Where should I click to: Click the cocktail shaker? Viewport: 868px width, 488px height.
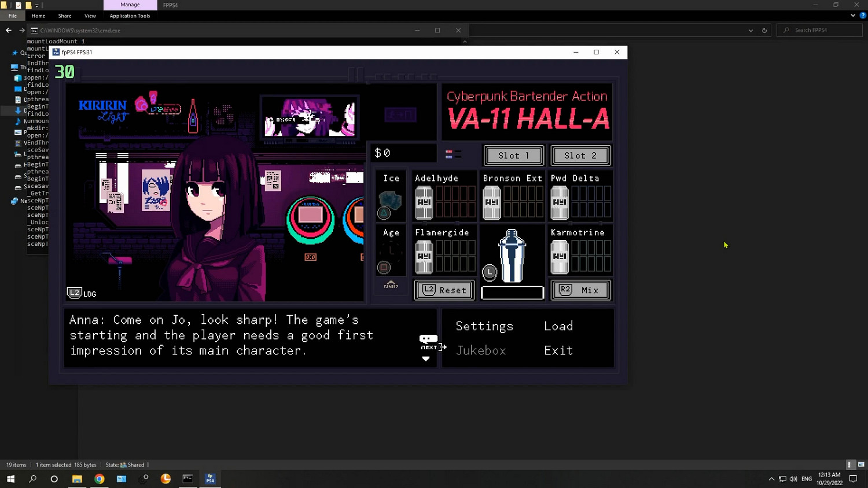512,256
